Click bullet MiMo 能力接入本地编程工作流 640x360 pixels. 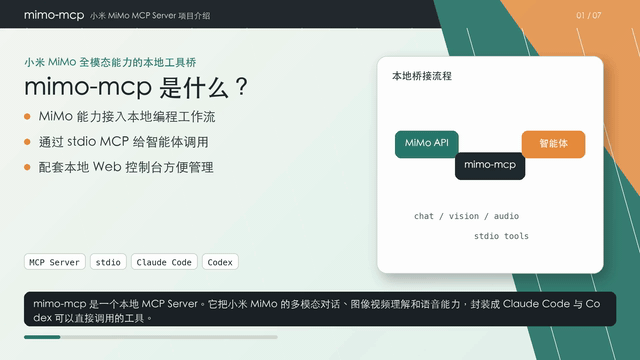click(x=127, y=117)
